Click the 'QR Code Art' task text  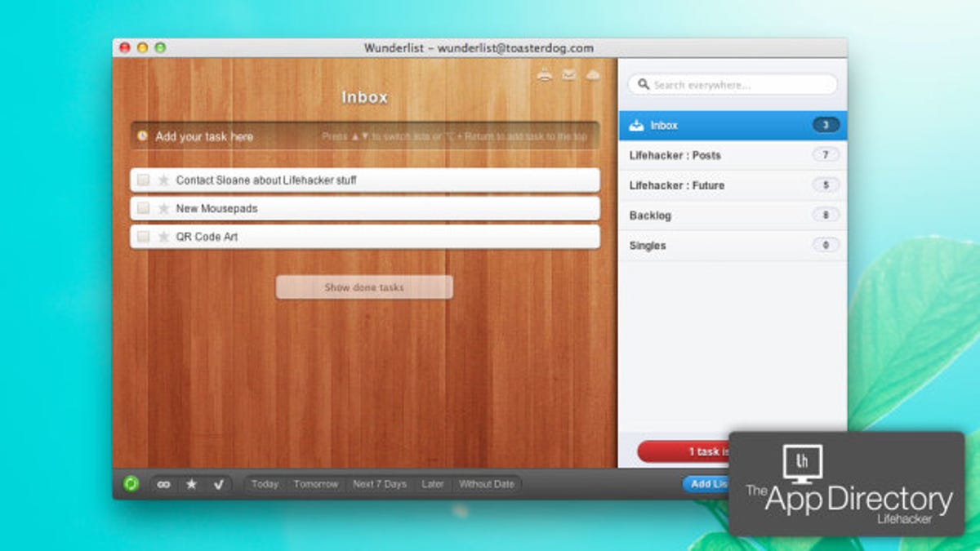pyautogui.click(x=207, y=237)
